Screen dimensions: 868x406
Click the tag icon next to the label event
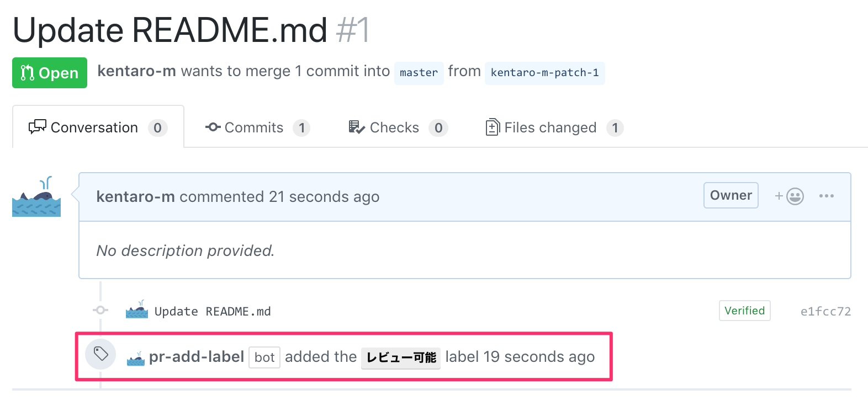(100, 355)
